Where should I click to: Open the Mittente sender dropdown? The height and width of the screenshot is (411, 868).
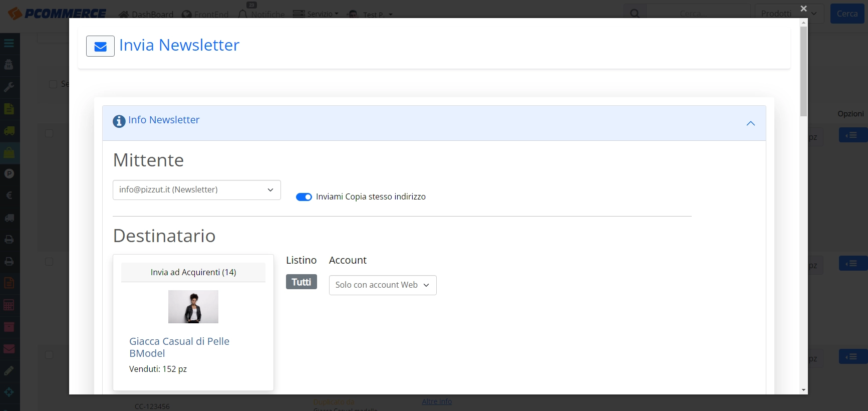(197, 190)
